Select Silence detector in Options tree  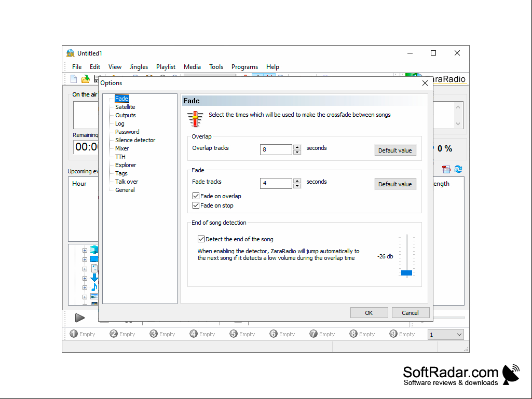[135, 140]
